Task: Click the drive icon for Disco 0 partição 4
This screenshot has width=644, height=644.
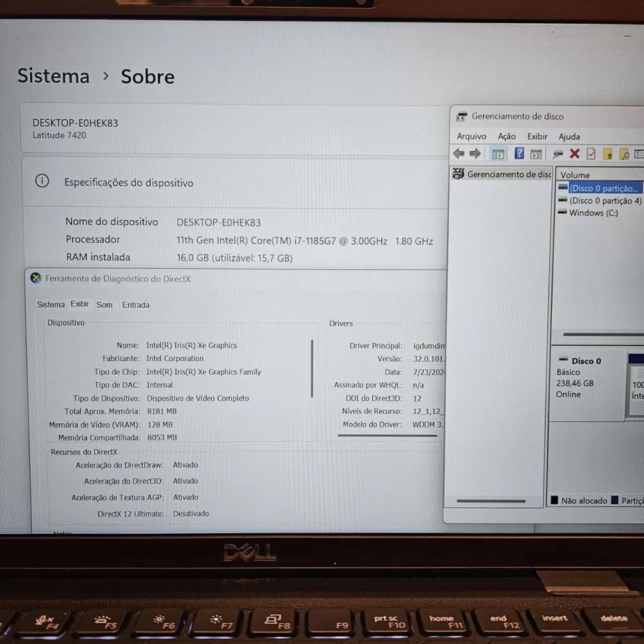Action: click(562, 200)
